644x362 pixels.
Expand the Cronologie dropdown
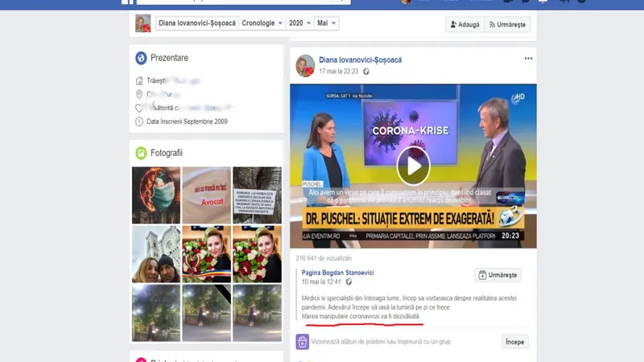262,24
